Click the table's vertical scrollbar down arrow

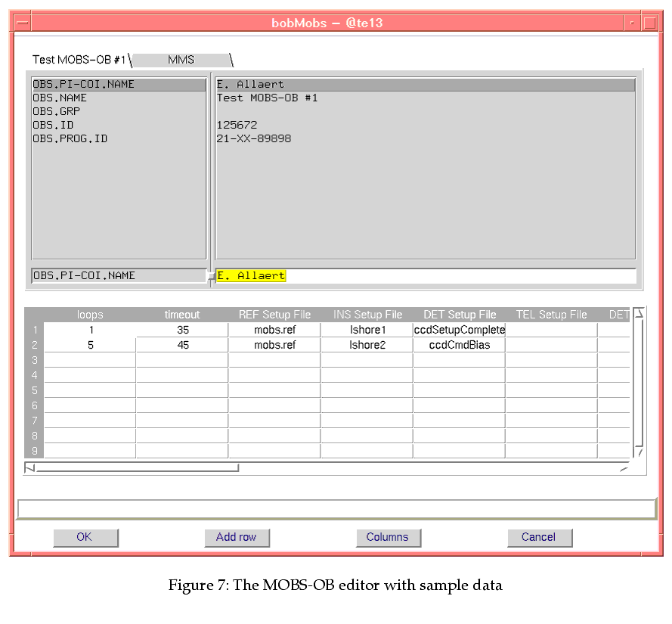coord(639,452)
